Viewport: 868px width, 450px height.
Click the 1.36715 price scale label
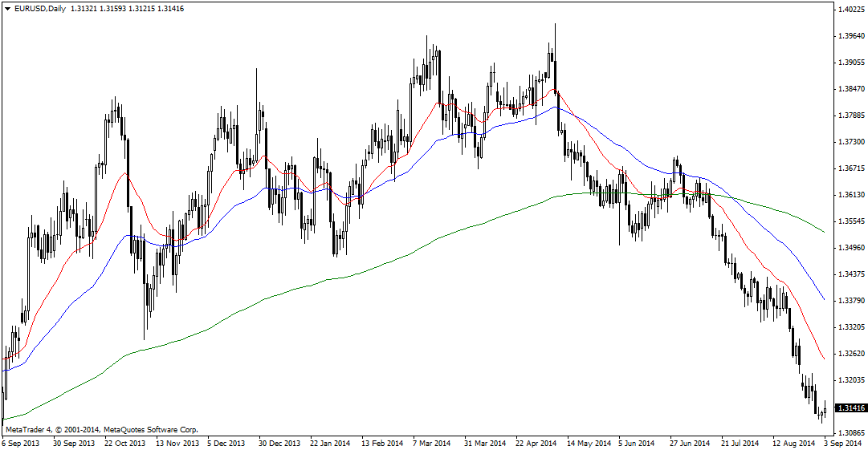[851, 168]
